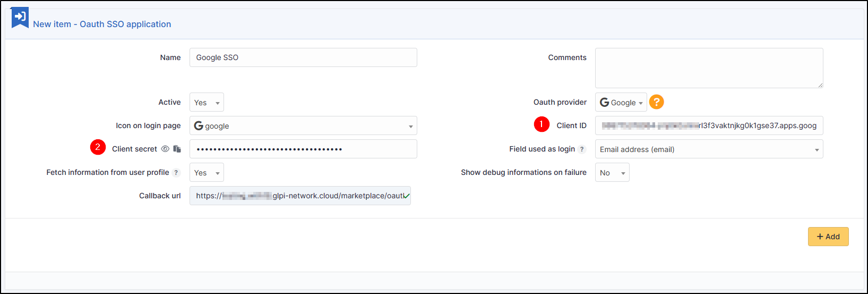Screen dimensions: 868x294
Task: Click the red step 1 marker
Action: coord(542,124)
